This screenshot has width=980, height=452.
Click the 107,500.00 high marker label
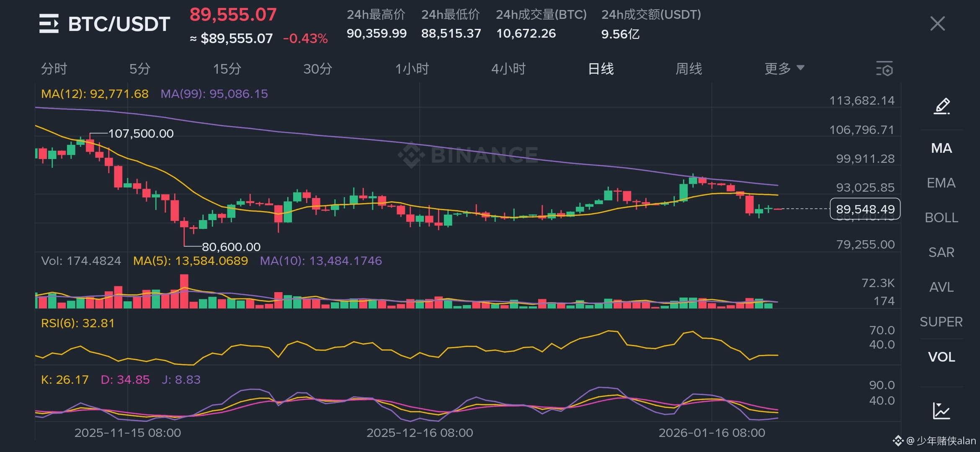pos(141,134)
